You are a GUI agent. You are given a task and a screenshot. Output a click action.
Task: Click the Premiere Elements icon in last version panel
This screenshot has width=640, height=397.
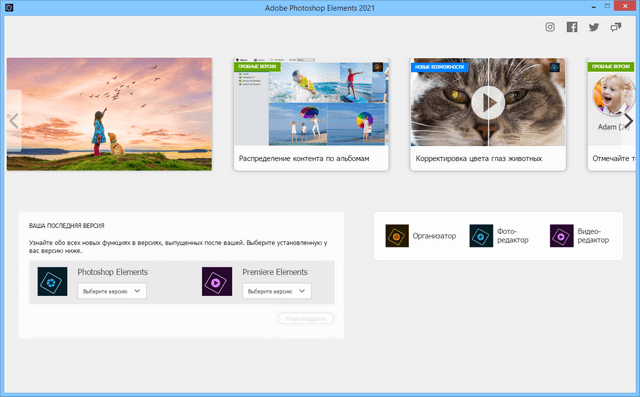pos(217,282)
